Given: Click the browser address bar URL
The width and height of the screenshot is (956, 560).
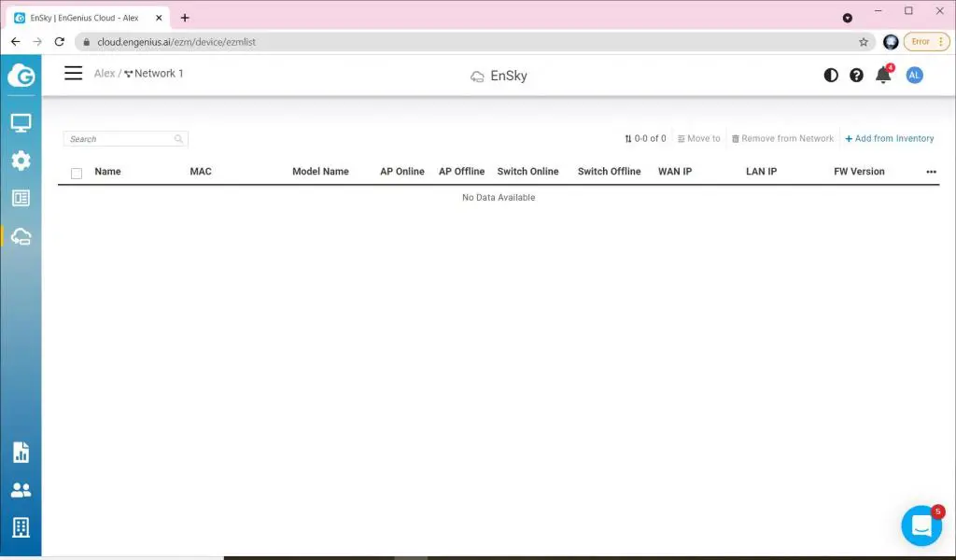Looking at the screenshot, I should [176, 42].
